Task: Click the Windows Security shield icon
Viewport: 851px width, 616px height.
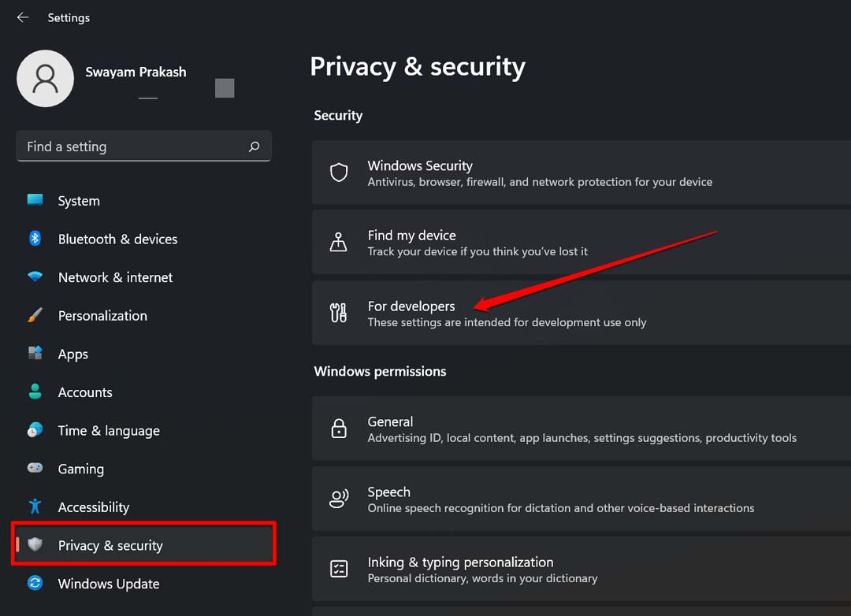Action: (339, 173)
